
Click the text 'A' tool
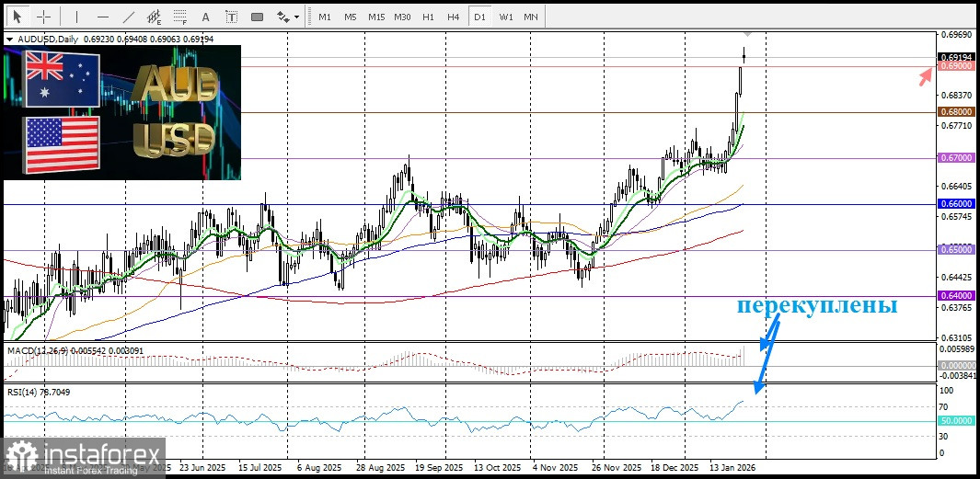205,17
